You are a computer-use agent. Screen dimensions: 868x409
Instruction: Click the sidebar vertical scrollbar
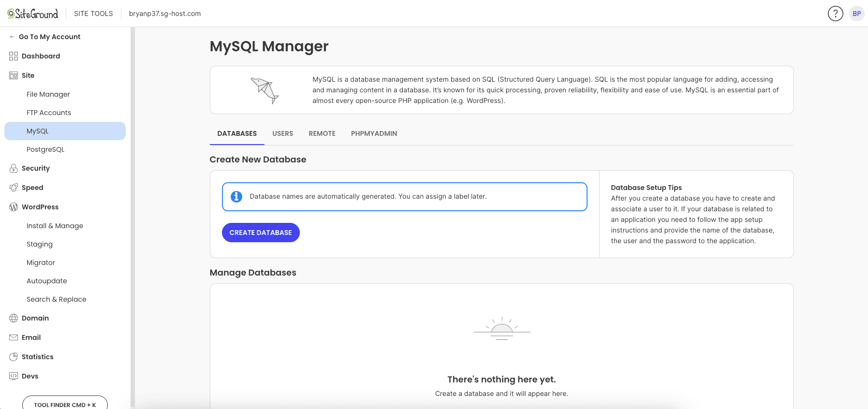132,217
